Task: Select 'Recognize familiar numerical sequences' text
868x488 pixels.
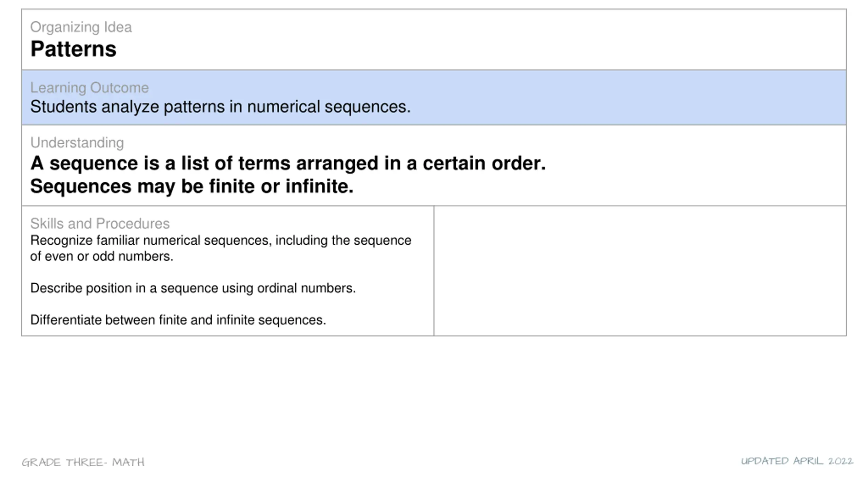Action: pos(221,240)
